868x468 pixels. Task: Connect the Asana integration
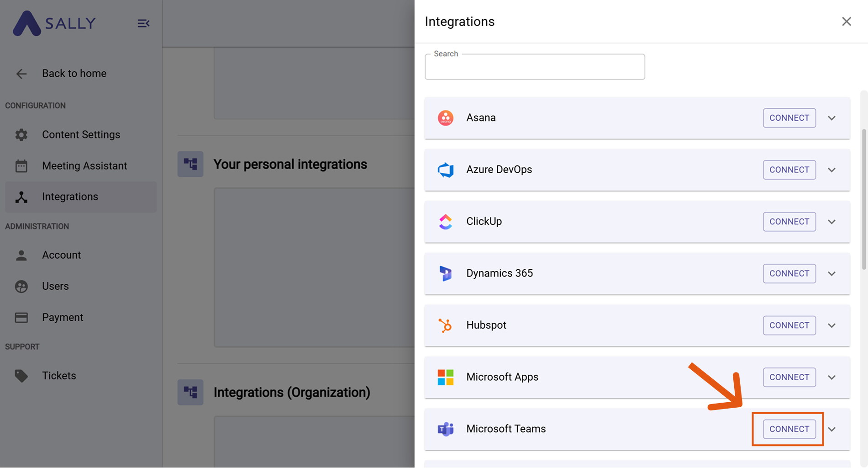pos(789,118)
